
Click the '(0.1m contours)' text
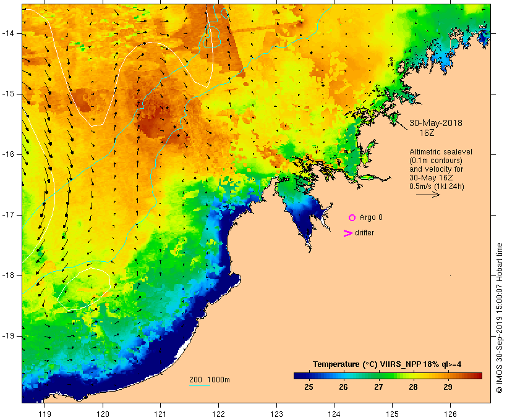point(435,161)
